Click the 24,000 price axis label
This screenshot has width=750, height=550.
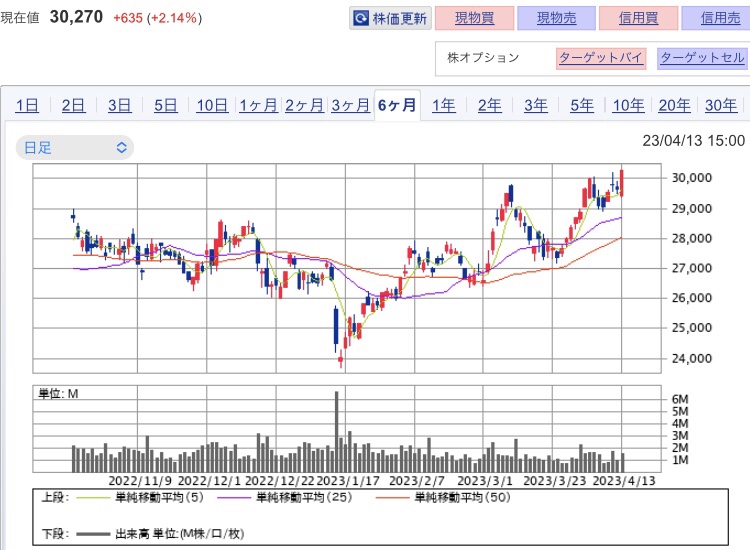coord(692,358)
